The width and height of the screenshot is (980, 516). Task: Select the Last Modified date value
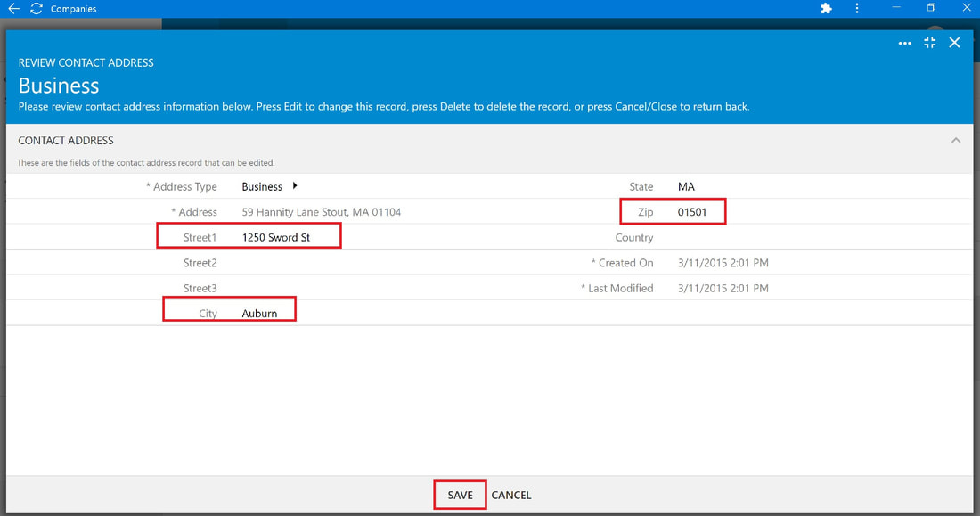tap(723, 289)
